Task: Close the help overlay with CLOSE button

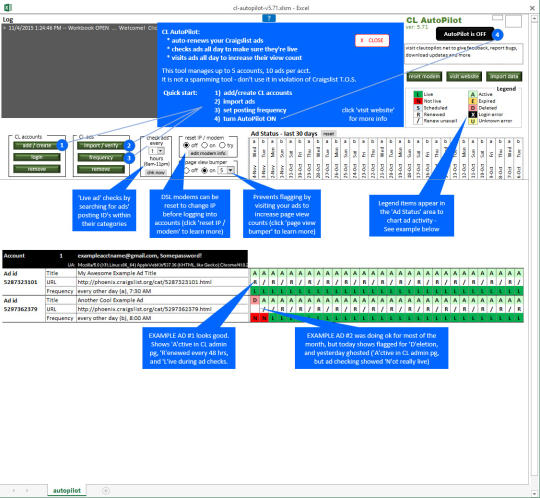Action: point(372,40)
